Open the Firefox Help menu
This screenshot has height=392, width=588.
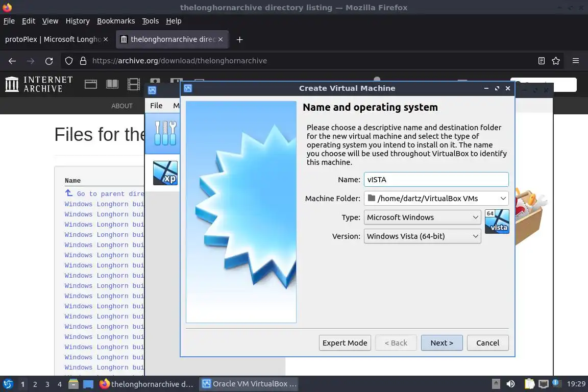(x=174, y=21)
